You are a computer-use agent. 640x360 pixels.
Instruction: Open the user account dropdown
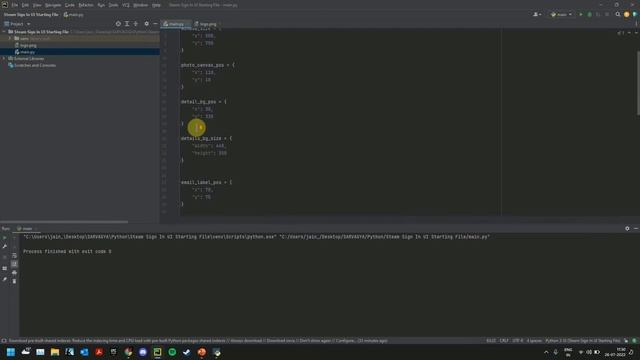click(537, 15)
